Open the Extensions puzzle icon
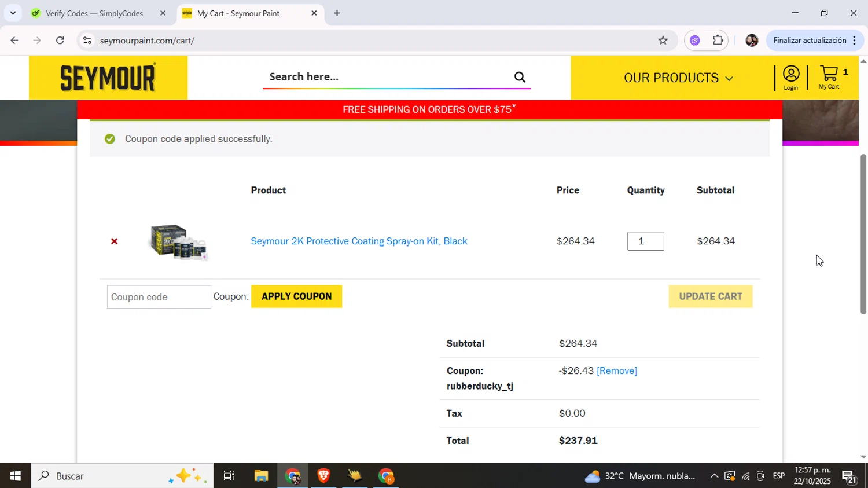Image resolution: width=868 pixels, height=488 pixels. pos(718,41)
